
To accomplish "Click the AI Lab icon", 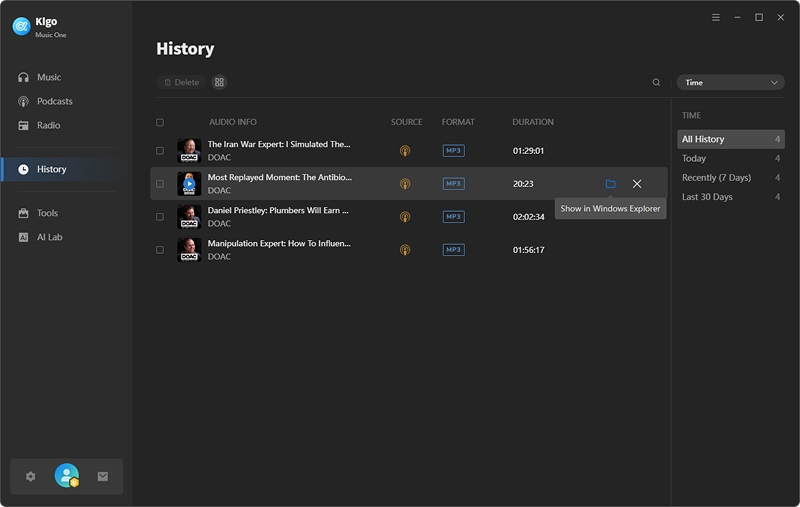I will [23, 237].
